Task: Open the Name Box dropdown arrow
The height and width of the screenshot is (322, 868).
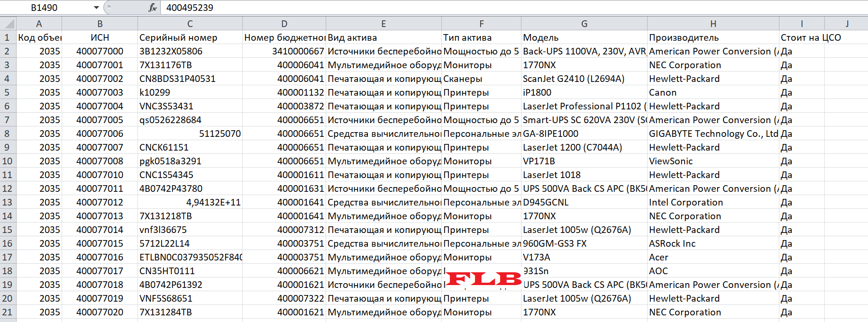Action: (x=96, y=8)
